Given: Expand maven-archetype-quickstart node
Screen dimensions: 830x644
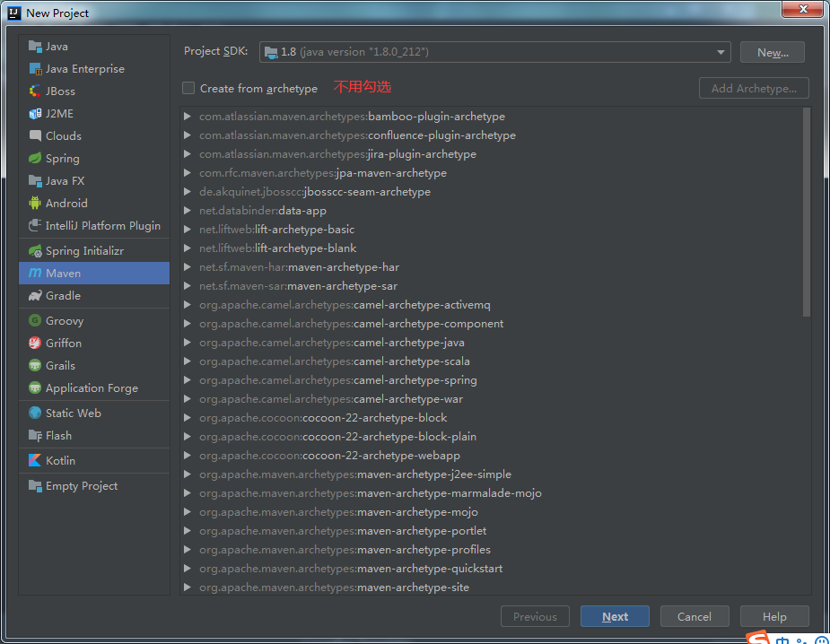Looking at the screenshot, I should click(x=187, y=569).
